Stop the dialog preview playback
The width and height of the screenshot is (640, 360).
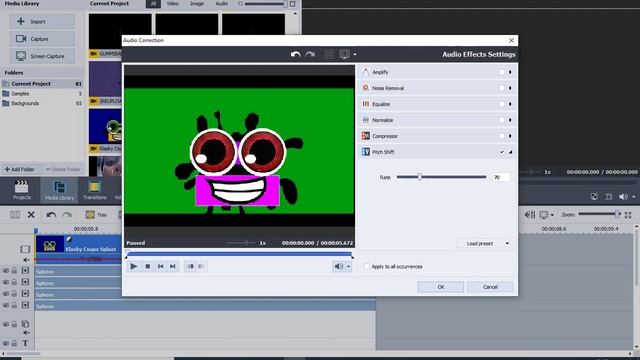[x=148, y=267]
